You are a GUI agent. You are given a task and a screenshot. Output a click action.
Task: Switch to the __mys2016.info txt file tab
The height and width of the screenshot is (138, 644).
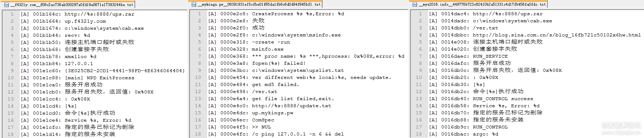pyautogui.click(x=479, y=5)
